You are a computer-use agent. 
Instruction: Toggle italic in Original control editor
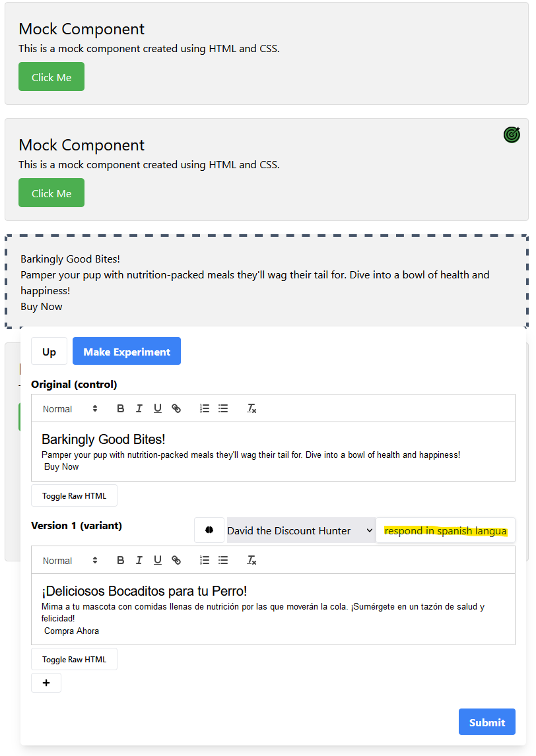[x=139, y=409]
